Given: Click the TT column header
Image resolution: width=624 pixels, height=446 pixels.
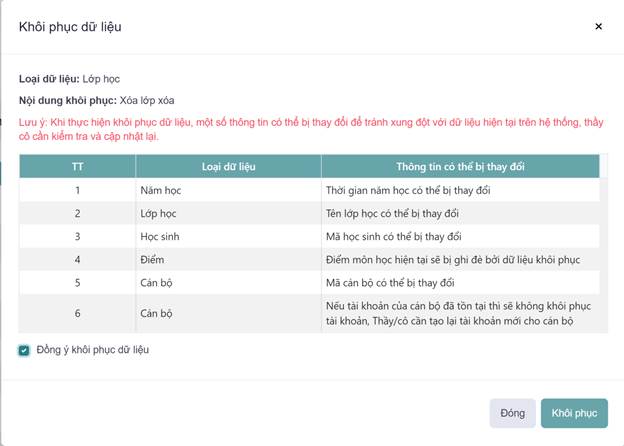Looking at the screenshot, I should click(x=76, y=166).
